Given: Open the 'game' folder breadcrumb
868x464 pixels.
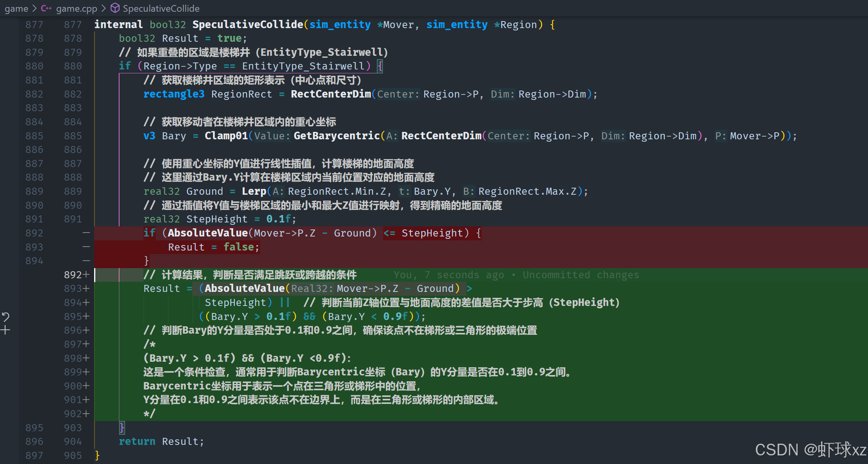Looking at the screenshot, I should [16, 8].
